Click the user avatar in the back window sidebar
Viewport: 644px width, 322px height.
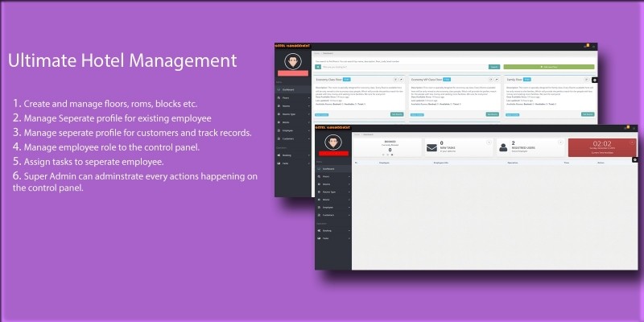click(x=293, y=60)
